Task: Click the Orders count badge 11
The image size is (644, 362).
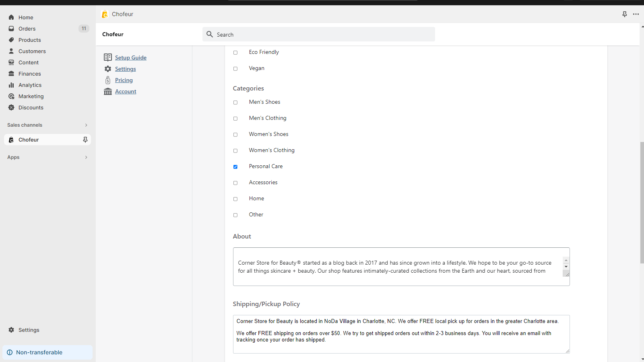Action: (x=84, y=29)
